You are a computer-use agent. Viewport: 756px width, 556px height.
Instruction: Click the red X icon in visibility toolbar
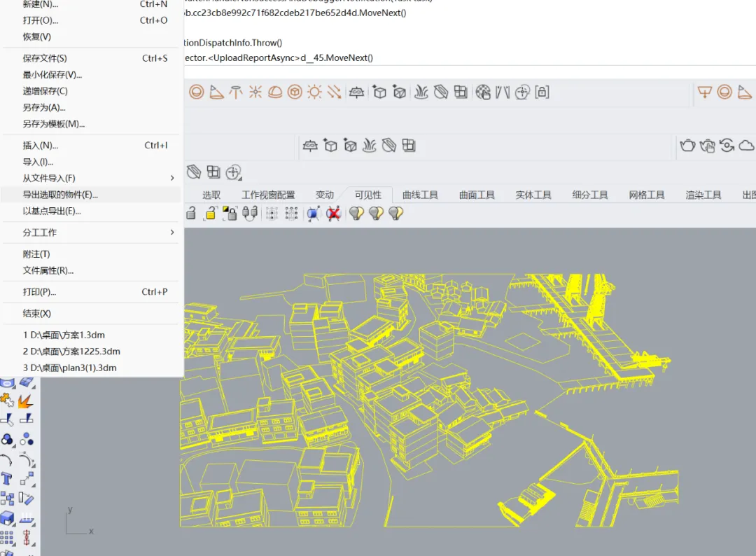pyautogui.click(x=333, y=214)
